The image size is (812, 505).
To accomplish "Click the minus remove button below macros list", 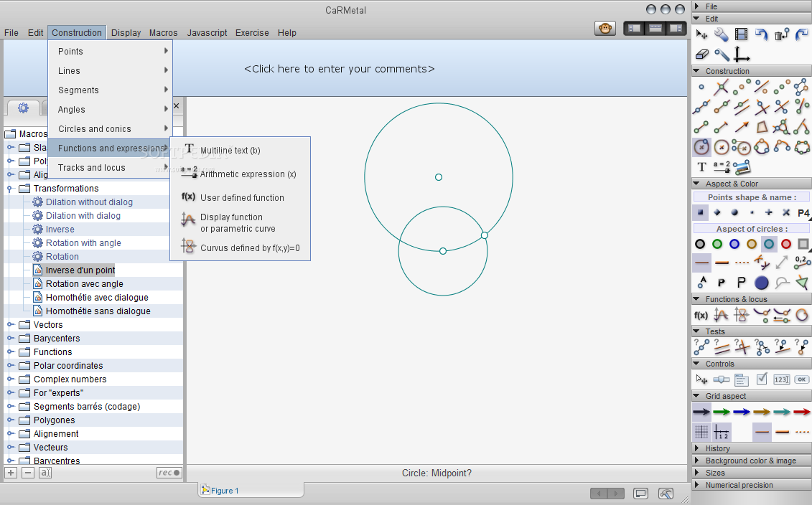I will (x=29, y=473).
